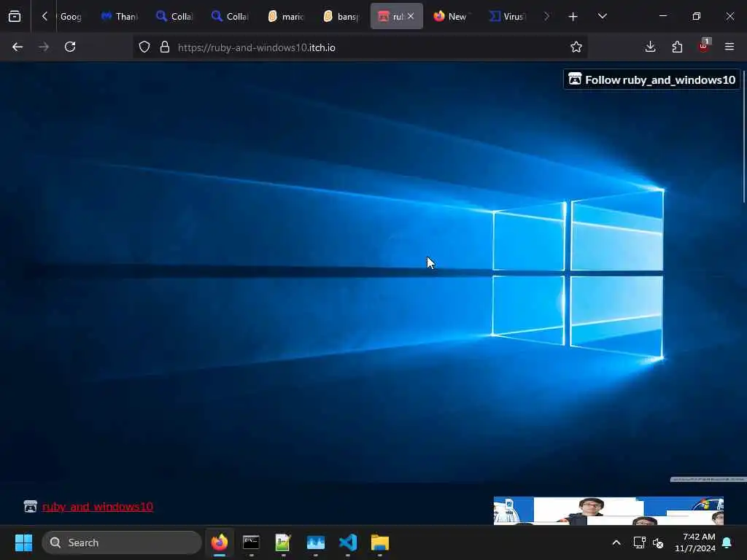Open the extensions puzzle menu
747x560 pixels.
point(677,47)
